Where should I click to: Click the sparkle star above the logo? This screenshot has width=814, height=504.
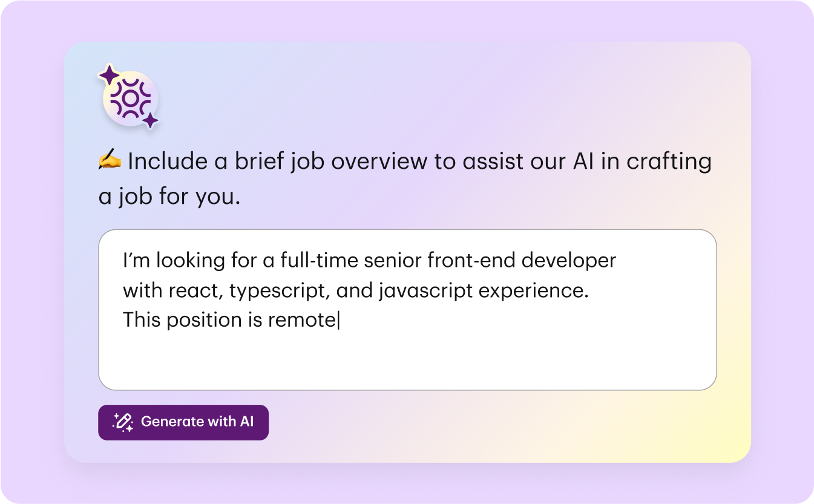(109, 75)
